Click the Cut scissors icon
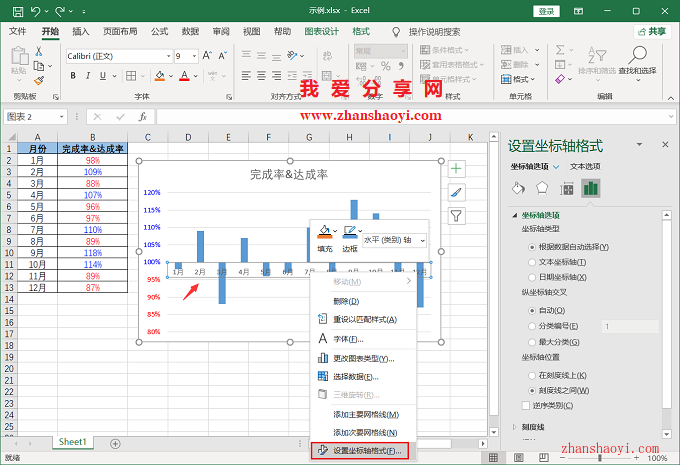 pos(39,52)
